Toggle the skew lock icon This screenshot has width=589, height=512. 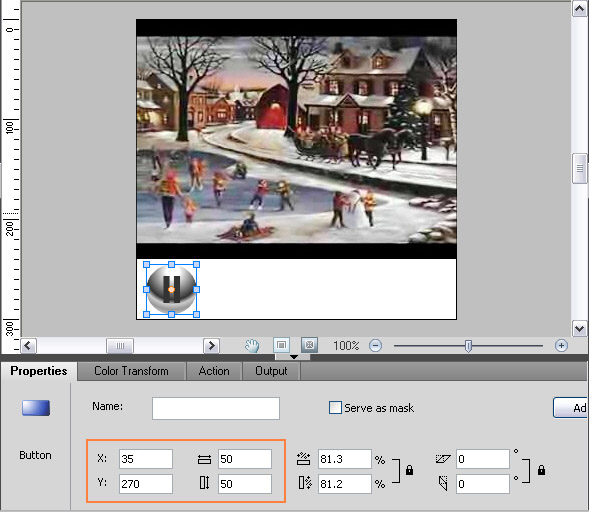tap(541, 470)
